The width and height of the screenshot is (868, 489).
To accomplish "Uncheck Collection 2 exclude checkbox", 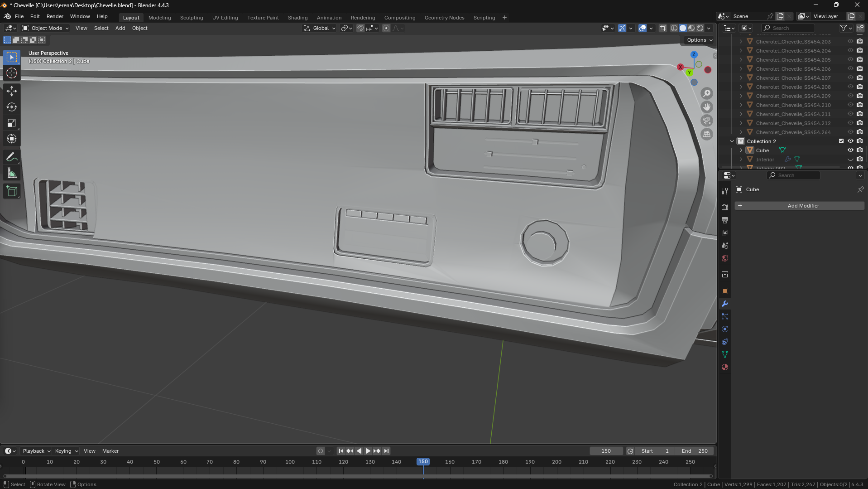I will tap(841, 141).
